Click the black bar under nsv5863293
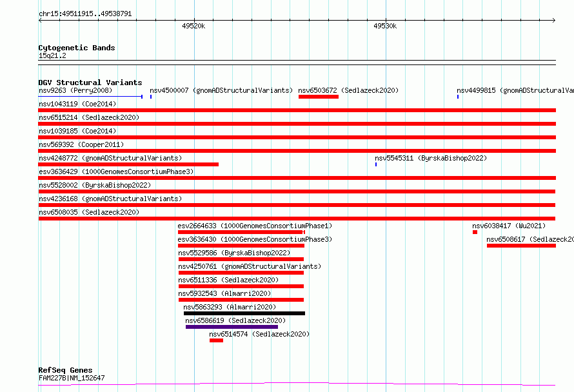Viewport: 574px width, 392px height. (x=244, y=313)
